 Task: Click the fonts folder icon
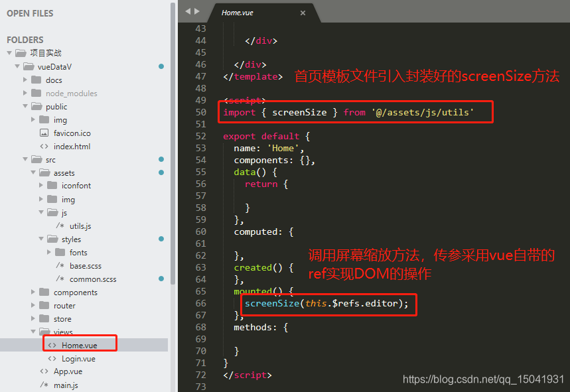coord(60,252)
